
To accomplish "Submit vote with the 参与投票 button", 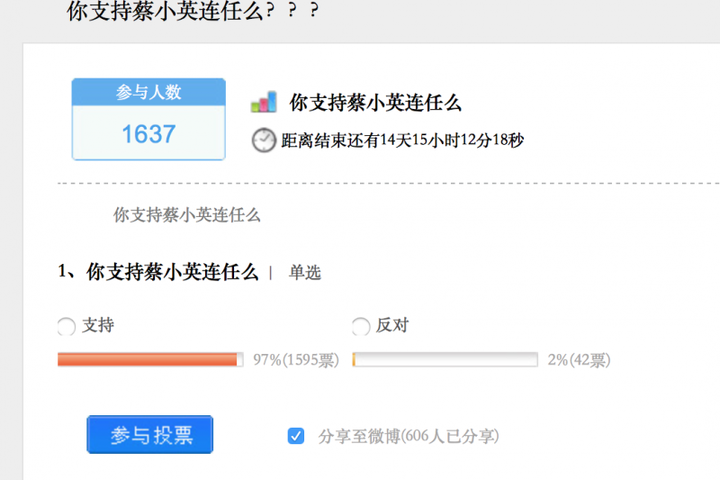I will [x=150, y=435].
